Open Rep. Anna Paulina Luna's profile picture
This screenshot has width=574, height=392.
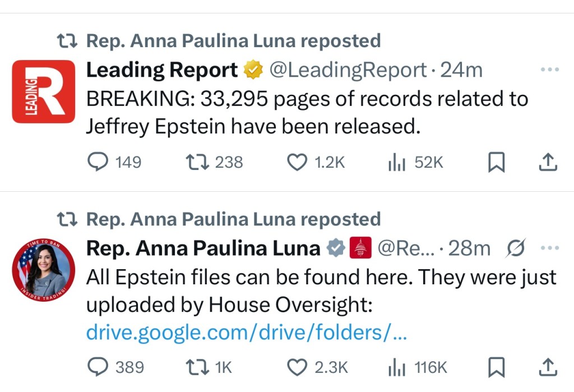[x=43, y=271]
